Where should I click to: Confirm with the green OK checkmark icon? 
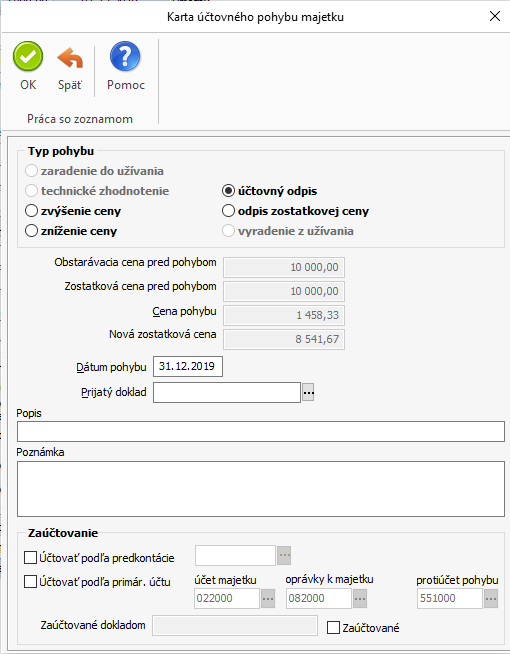(28, 57)
